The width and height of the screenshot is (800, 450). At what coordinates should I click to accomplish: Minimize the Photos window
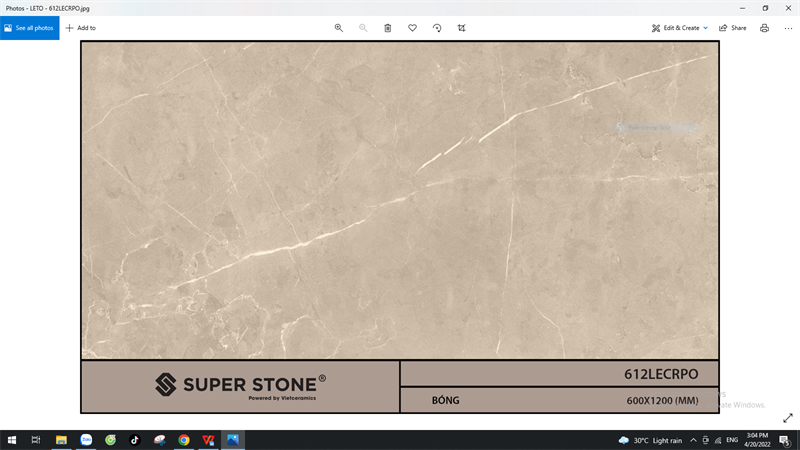pos(742,8)
